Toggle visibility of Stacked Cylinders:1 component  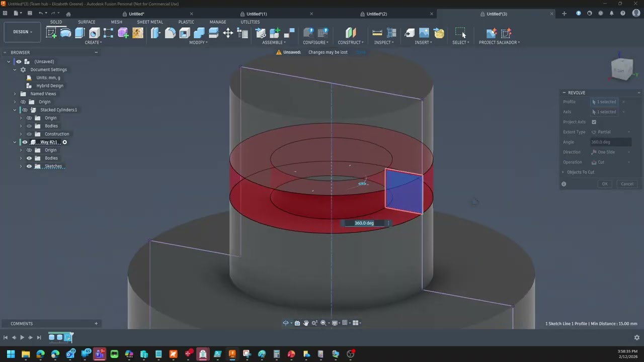click(x=25, y=110)
